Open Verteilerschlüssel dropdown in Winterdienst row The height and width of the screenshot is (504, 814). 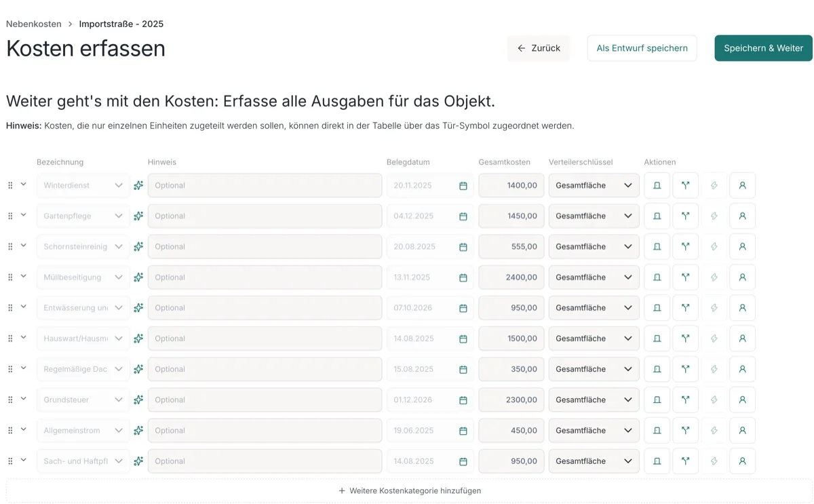[594, 185]
